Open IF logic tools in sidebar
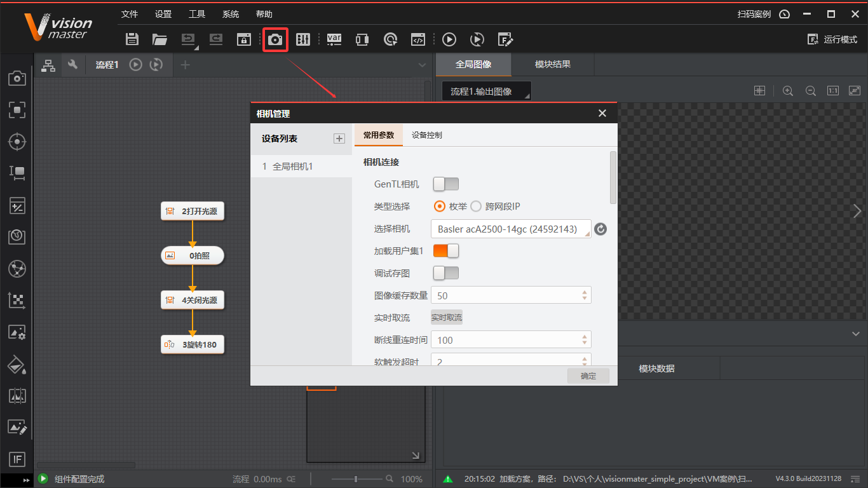The image size is (868, 488). 17,459
